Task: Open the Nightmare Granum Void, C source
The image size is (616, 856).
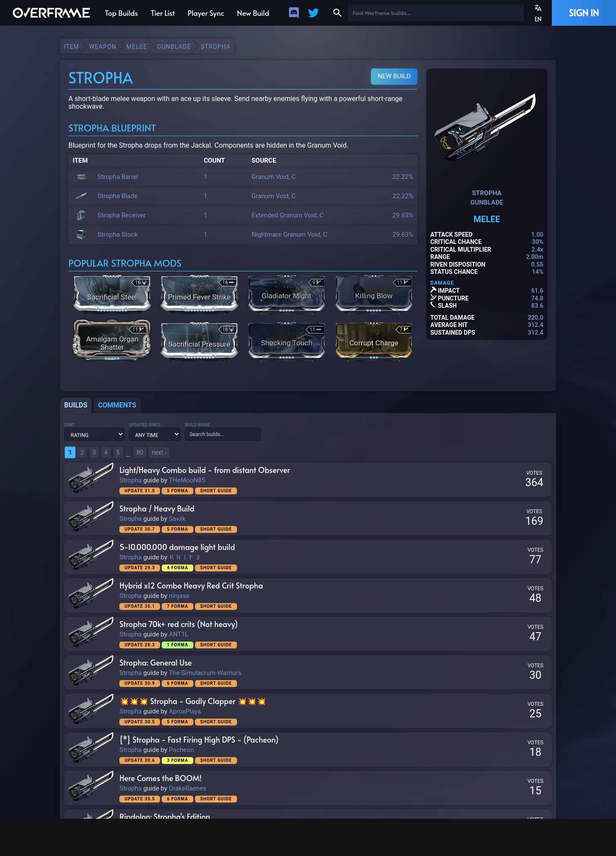Action: click(x=289, y=235)
